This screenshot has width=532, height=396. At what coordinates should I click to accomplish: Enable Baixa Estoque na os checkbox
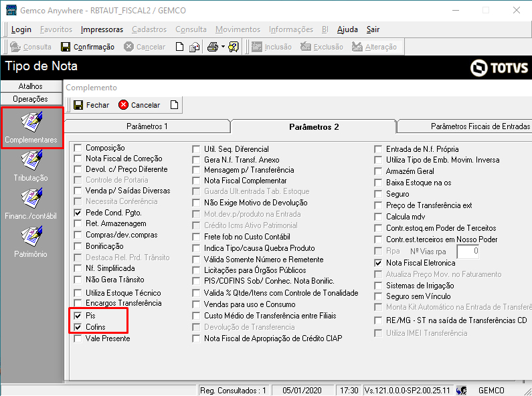tap(378, 183)
